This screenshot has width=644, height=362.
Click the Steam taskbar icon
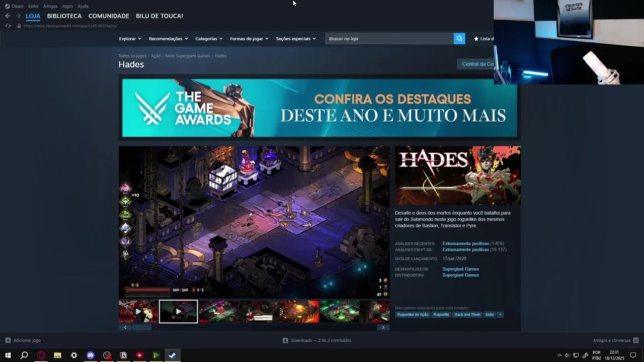tap(172, 355)
